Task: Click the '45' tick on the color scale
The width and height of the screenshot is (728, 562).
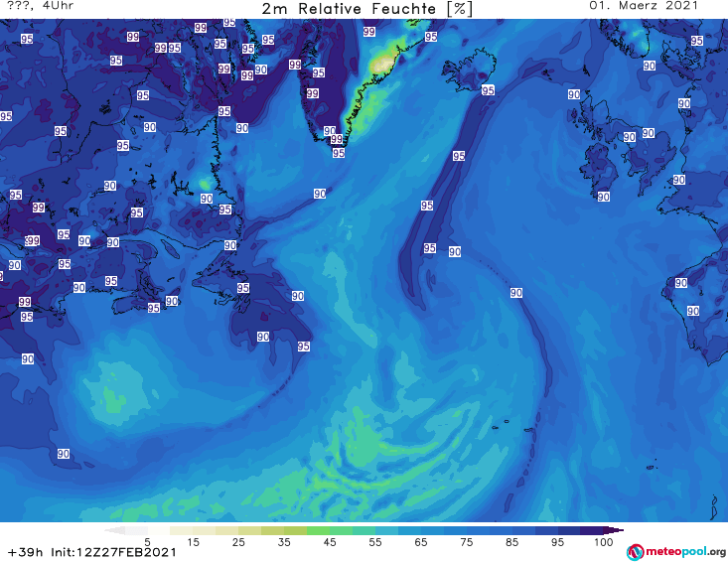Action: tap(330, 542)
